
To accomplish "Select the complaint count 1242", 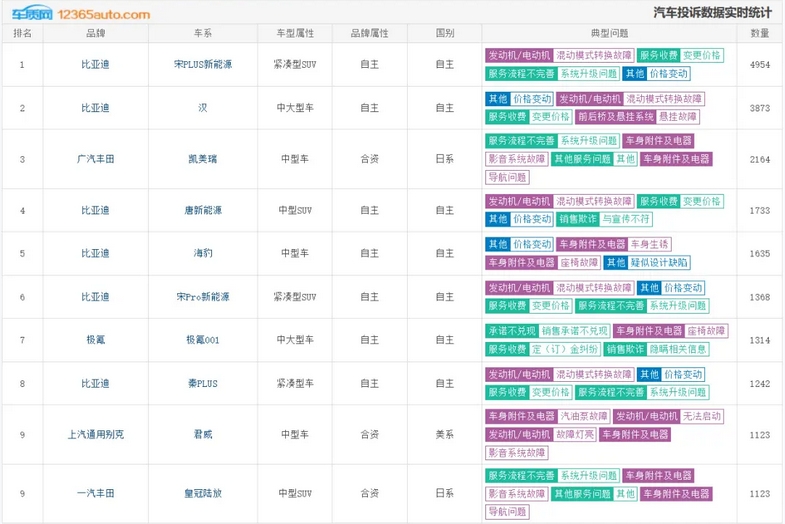I will click(759, 383).
